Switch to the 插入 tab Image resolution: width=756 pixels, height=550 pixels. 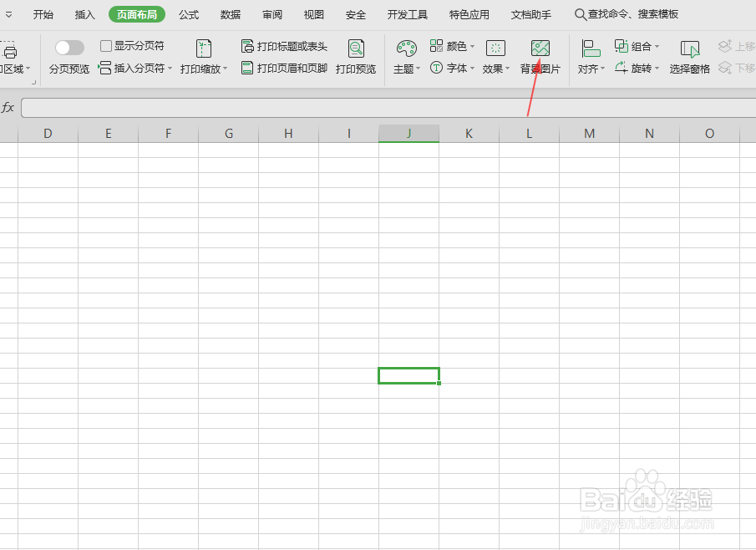[85, 14]
